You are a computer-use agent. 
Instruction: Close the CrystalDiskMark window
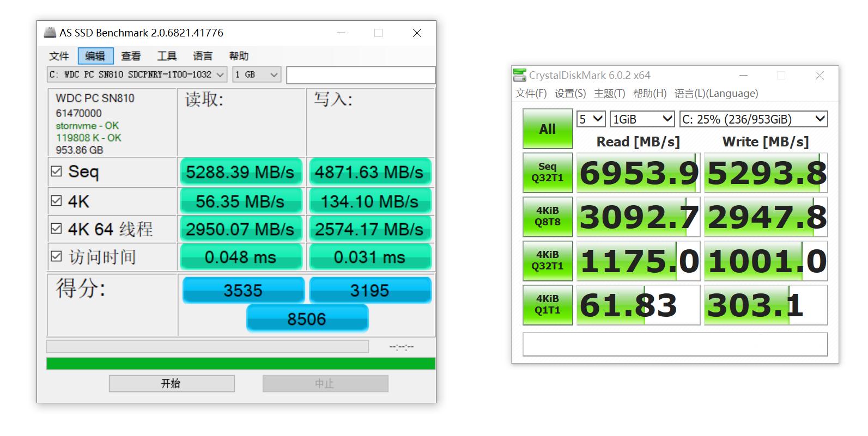[x=820, y=76]
